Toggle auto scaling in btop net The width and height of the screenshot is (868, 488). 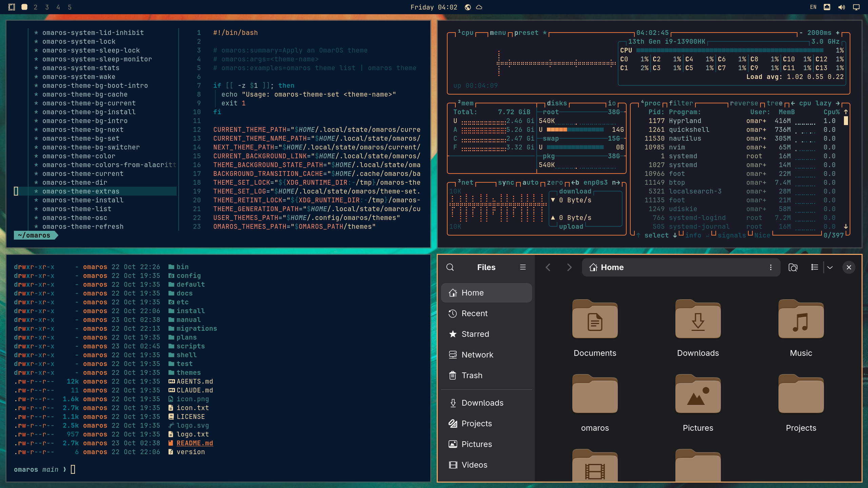(530, 183)
